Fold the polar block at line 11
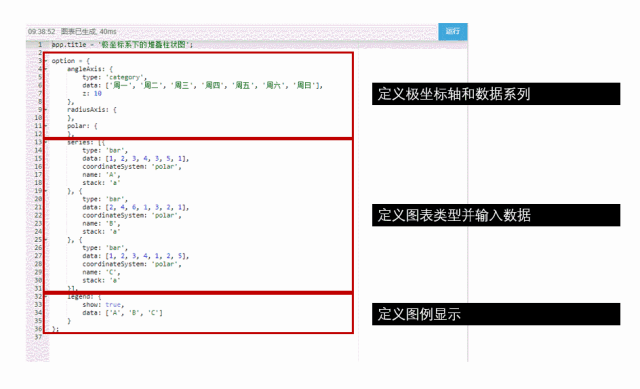The image size is (640, 389). coord(46,126)
